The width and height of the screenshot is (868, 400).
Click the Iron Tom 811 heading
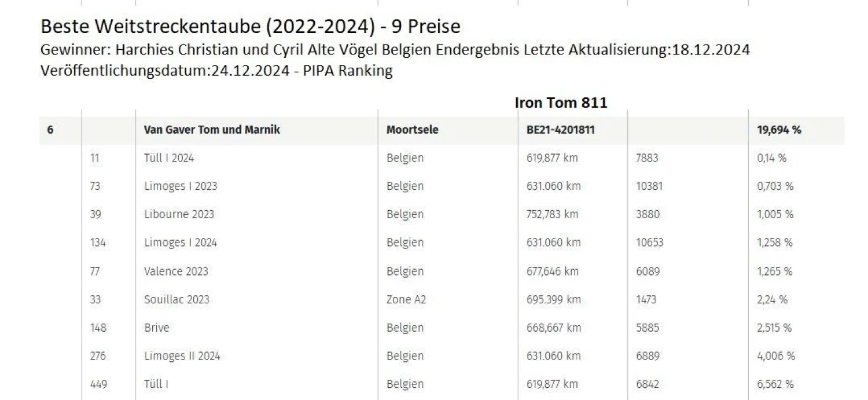pyautogui.click(x=561, y=103)
